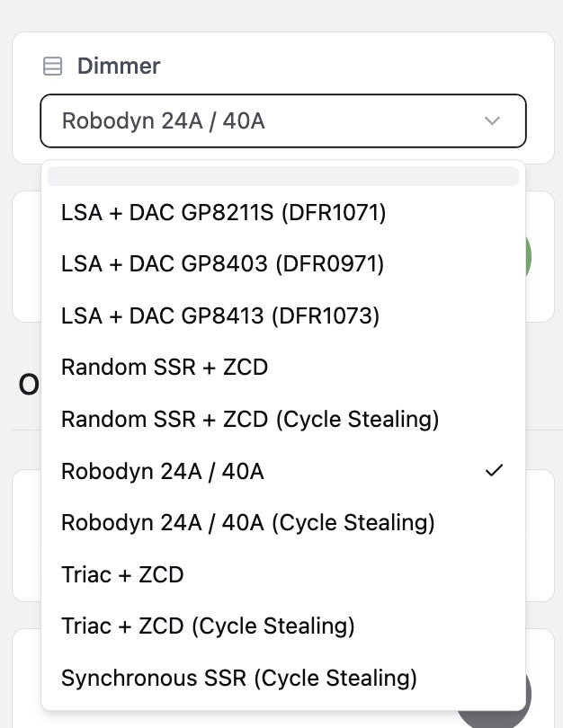Image resolution: width=563 pixels, height=728 pixels.
Task: Pick LSA + DAC GP8413 (DFR1073)
Action: tap(220, 315)
